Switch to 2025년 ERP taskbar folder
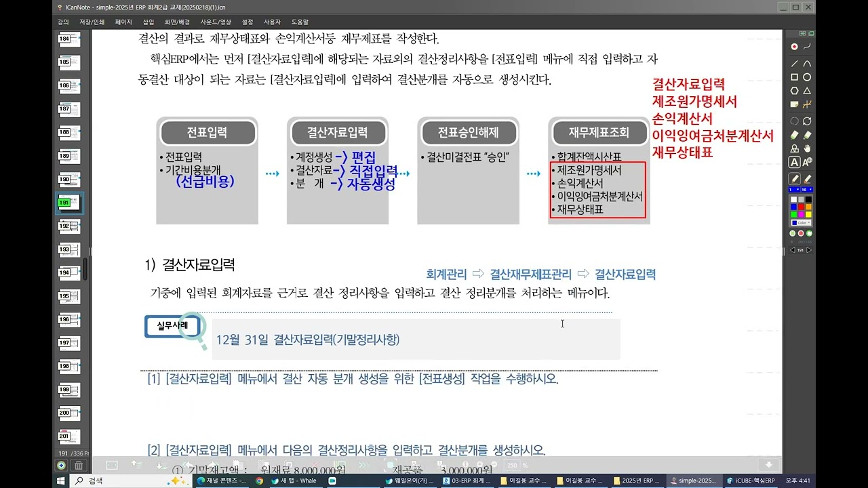 tap(637, 481)
